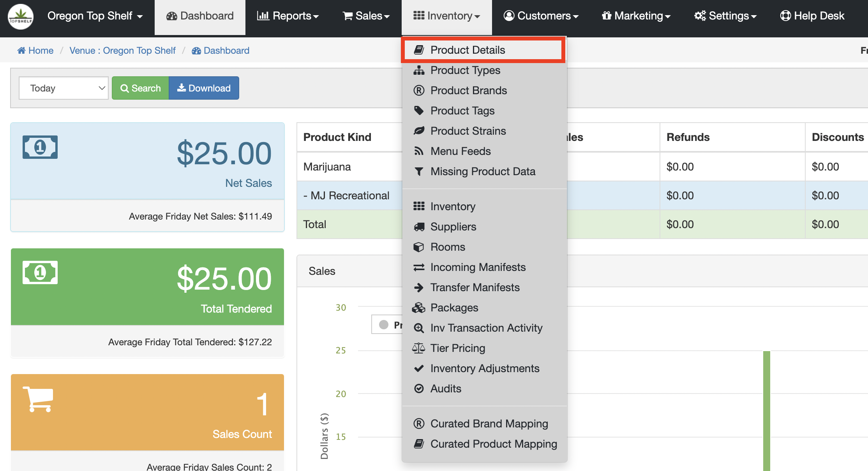
Task: Click the Curated Product Mapping book icon
Action: click(x=419, y=444)
